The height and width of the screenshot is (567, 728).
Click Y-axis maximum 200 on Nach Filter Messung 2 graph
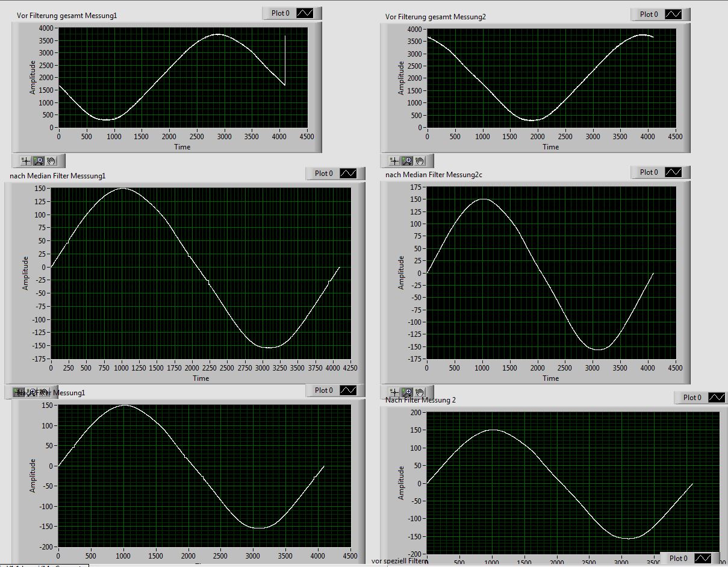(415, 413)
